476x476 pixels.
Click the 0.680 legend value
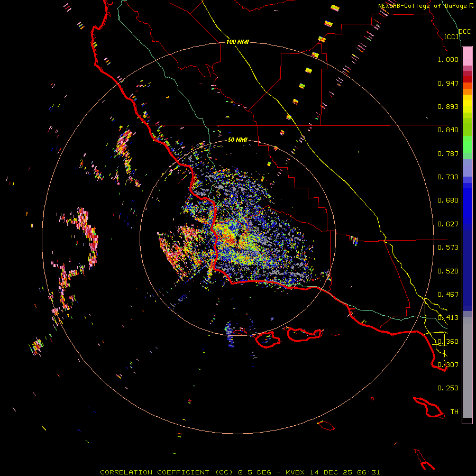click(448, 200)
